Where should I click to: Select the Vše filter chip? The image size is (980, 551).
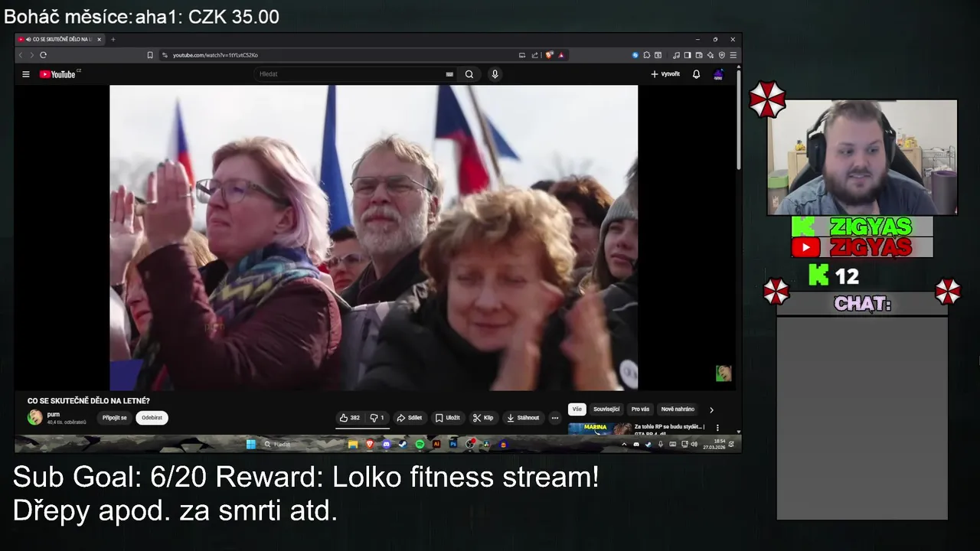pyautogui.click(x=577, y=409)
